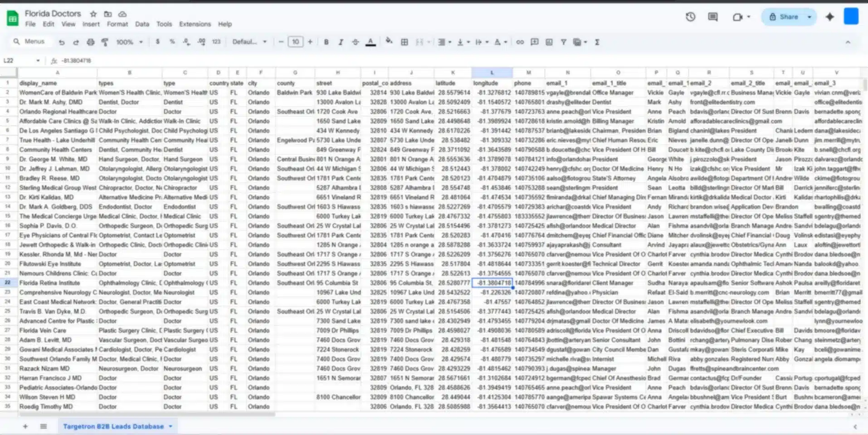
Task: Toggle bold formatting
Action: tap(326, 42)
